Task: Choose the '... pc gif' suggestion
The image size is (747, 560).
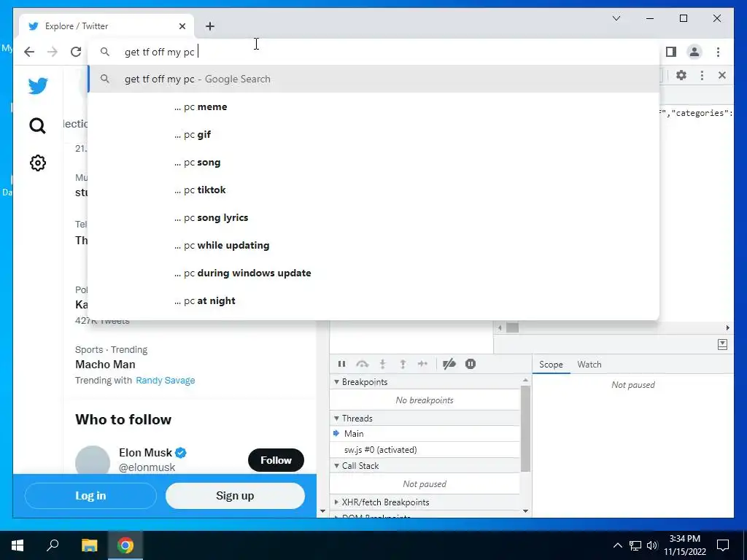Action: pos(373,134)
